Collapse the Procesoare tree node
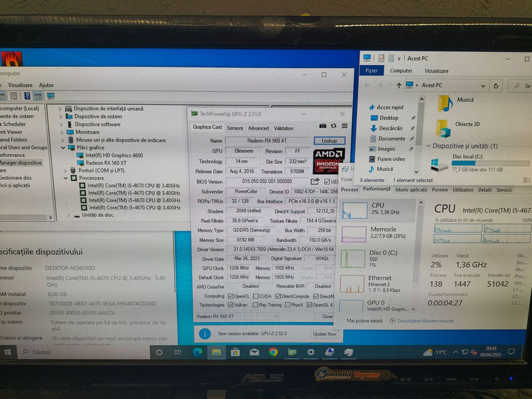The height and width of the screenshot is (399, 532). click(66, 178)
